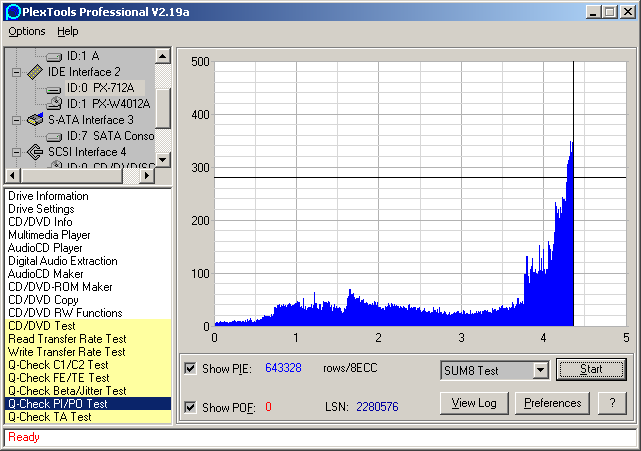
Task: Click the device tree scroll up arrow
Action: point(163,56)
